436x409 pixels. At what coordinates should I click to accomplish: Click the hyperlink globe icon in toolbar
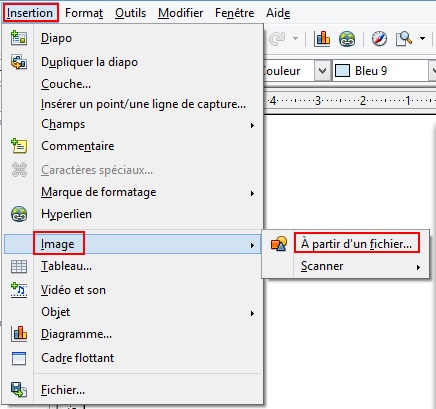click(347, 39)
